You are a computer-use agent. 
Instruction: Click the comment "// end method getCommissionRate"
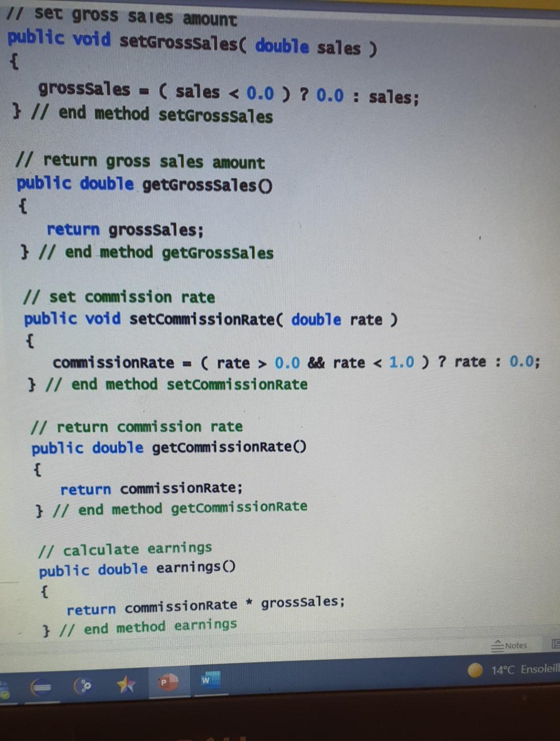(x=180, y=508)
